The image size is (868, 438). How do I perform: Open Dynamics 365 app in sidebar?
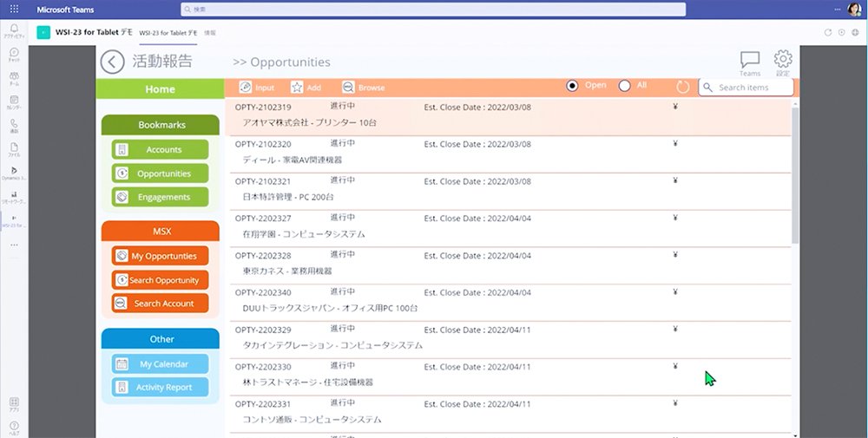tap(15, 173)
